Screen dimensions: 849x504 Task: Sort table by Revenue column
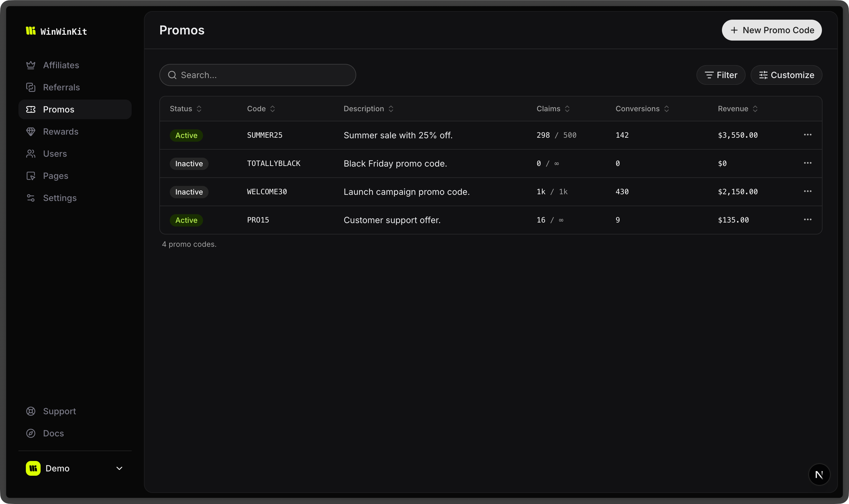(738, 109)
